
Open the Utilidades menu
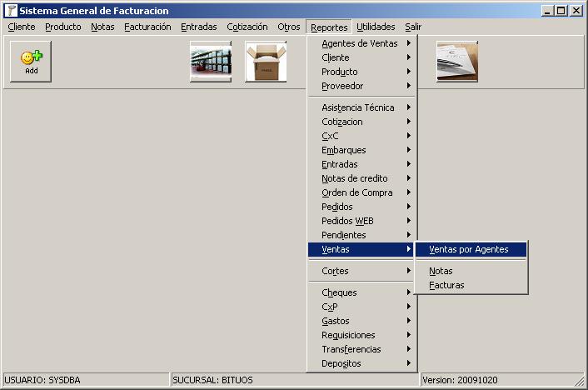point(376,27)
